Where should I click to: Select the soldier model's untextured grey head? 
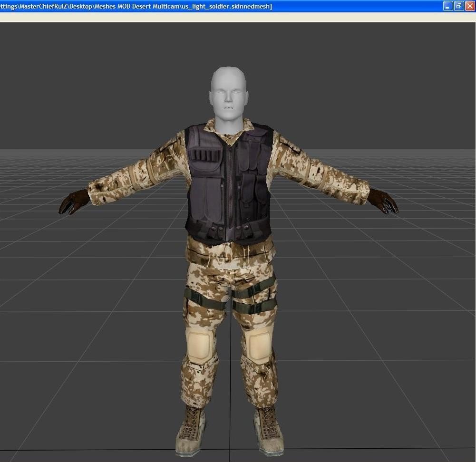coord(228,93)
